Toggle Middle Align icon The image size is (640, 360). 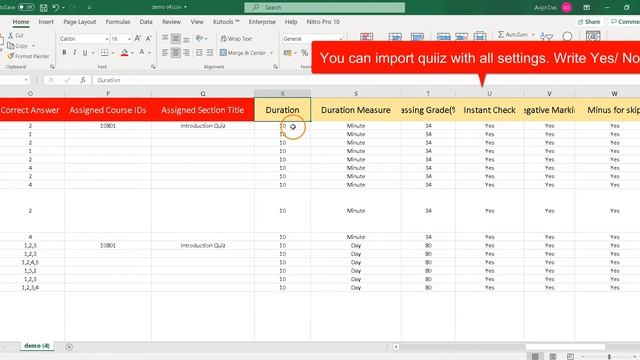176,38
